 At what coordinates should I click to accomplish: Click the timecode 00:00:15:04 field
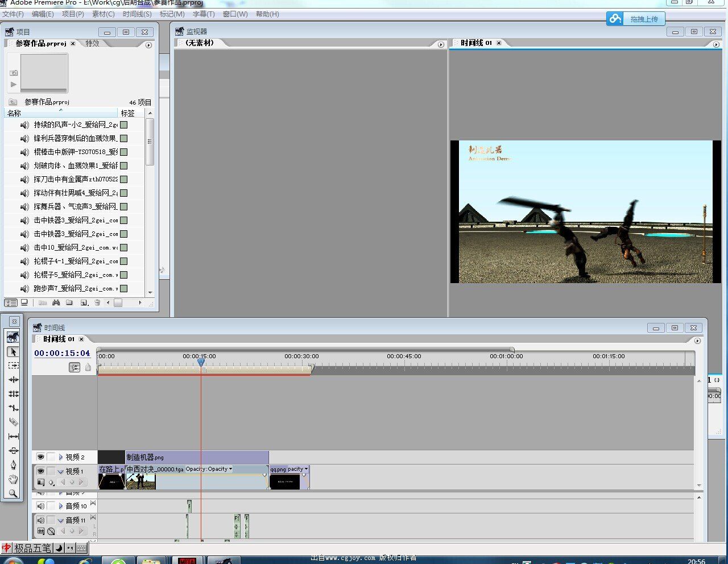pyautogui.click(x=62, y=353)
